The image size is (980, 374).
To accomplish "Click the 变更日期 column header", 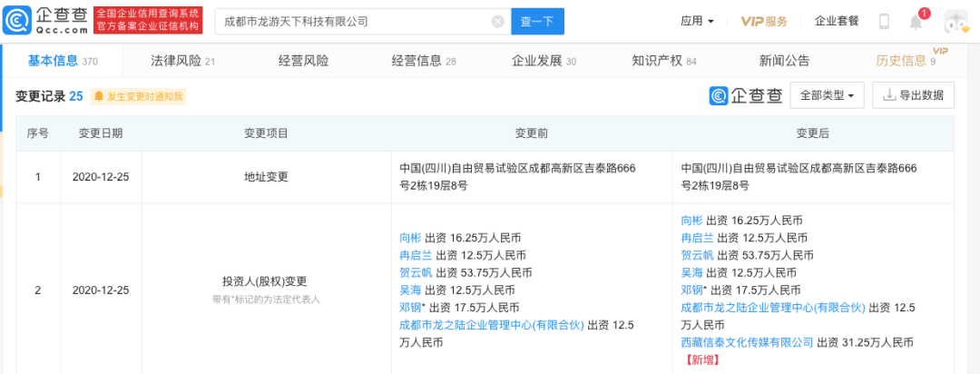I will point(101,133).
